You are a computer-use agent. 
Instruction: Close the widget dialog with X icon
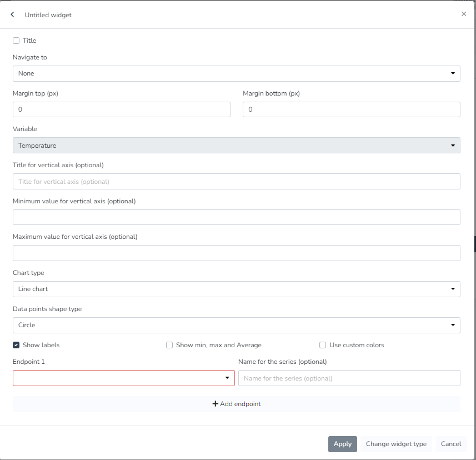[464, 14]
